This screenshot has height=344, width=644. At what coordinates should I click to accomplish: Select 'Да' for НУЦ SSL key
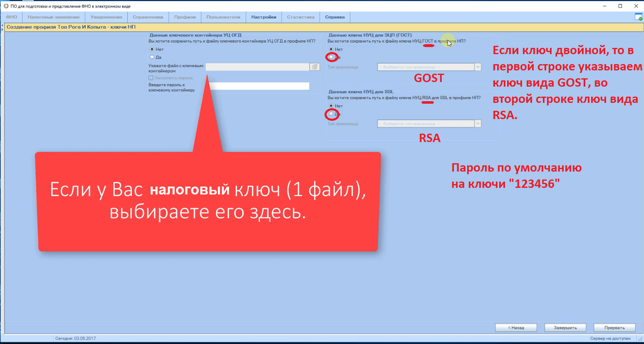(331, 114)
